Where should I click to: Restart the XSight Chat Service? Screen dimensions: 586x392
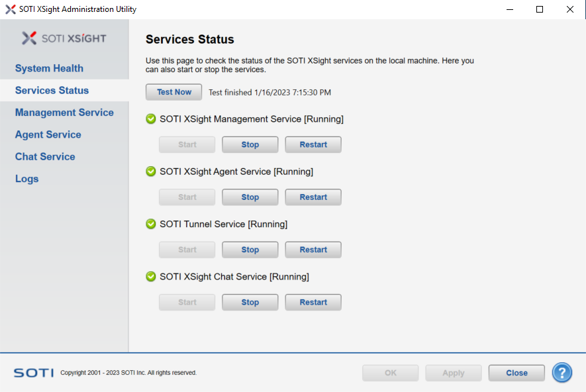(x=313, y=303)
